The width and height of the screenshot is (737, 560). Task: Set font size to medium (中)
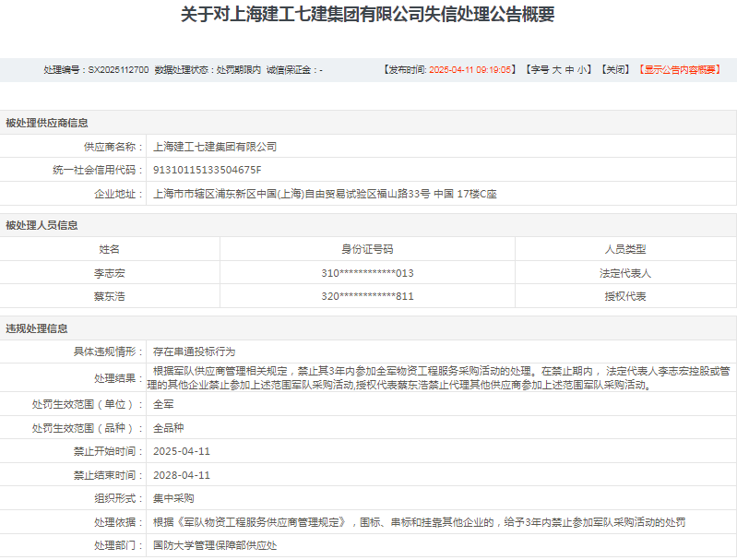pyautogui.click(x=569, y=70)
